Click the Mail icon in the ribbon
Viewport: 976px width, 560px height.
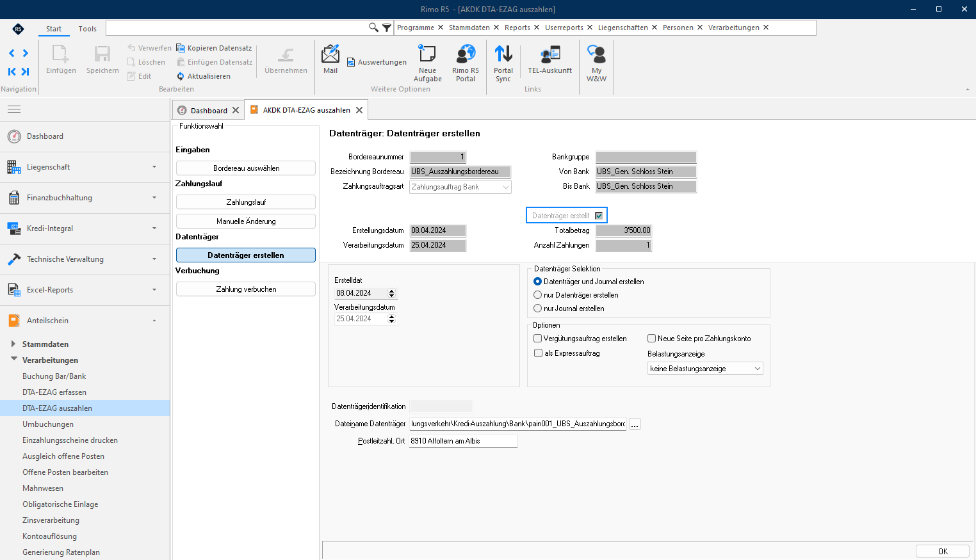click(x=330, y=60)
